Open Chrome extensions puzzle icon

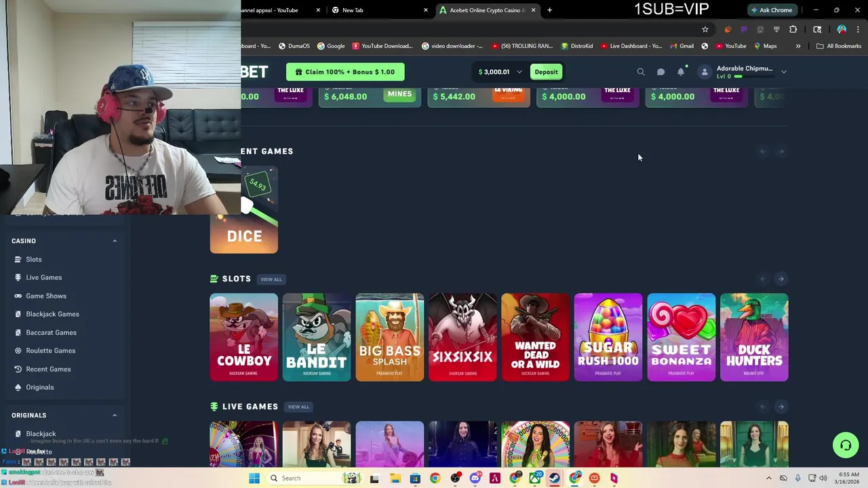[793, 29]
